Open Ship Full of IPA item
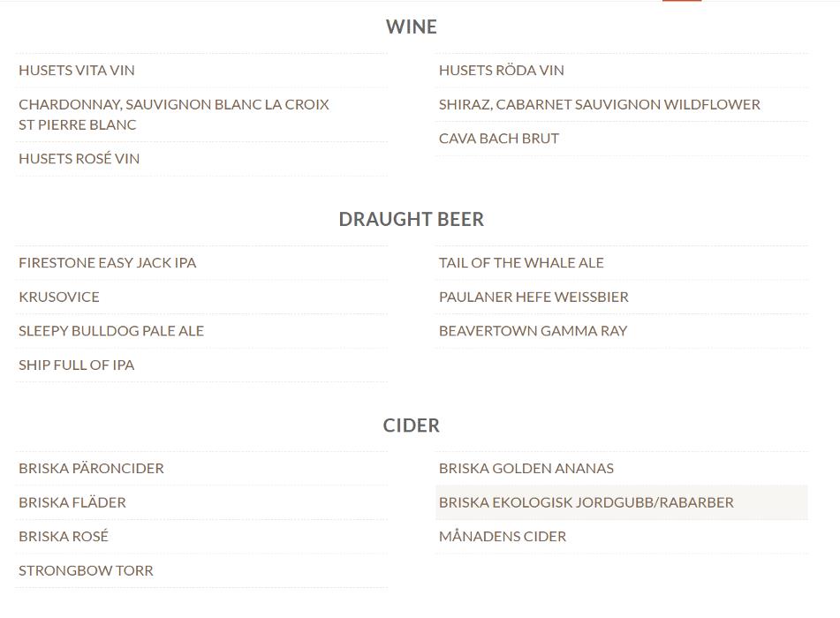 coord(201,366)
